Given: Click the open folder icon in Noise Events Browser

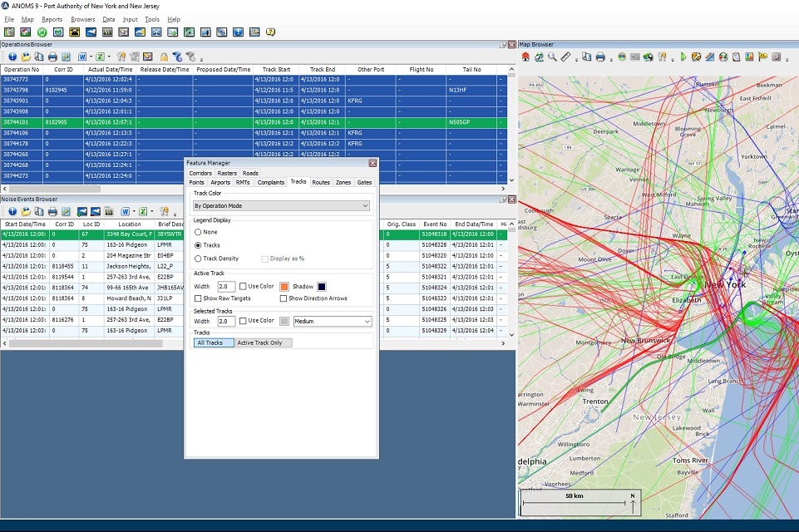Looking at the screenshot, I should tap(26, 211).
